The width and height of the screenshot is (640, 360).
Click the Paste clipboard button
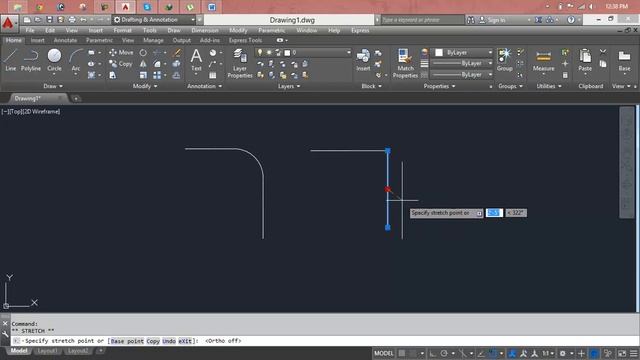[x=585, y=60]
